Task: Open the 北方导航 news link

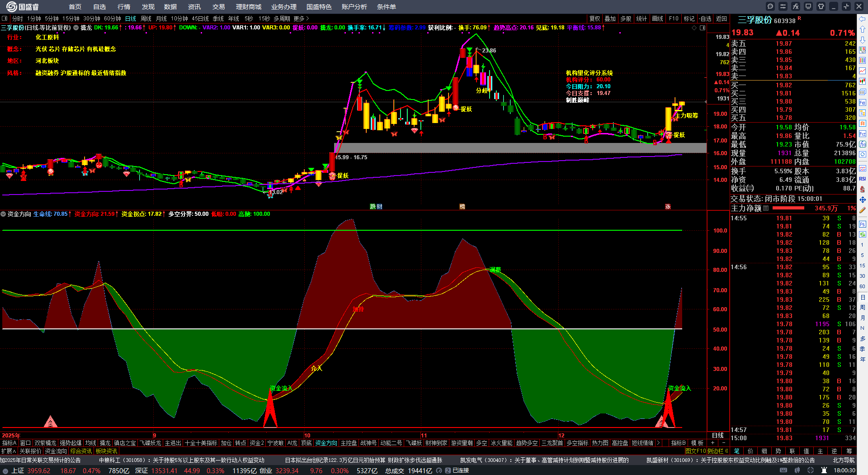Action: tap(844, 460)
